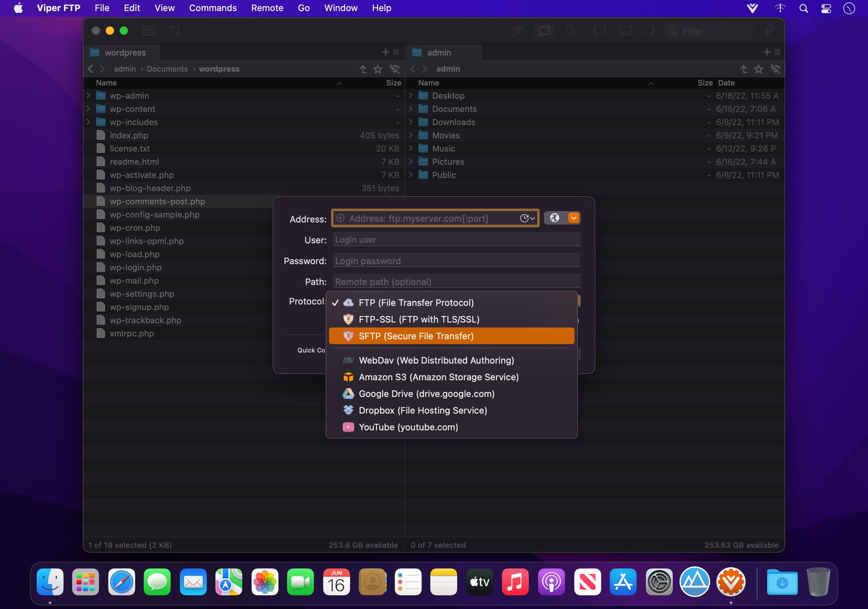The image size is (868, 609).
Task: Click the Login user input field
Action: (x=456, y=239)
